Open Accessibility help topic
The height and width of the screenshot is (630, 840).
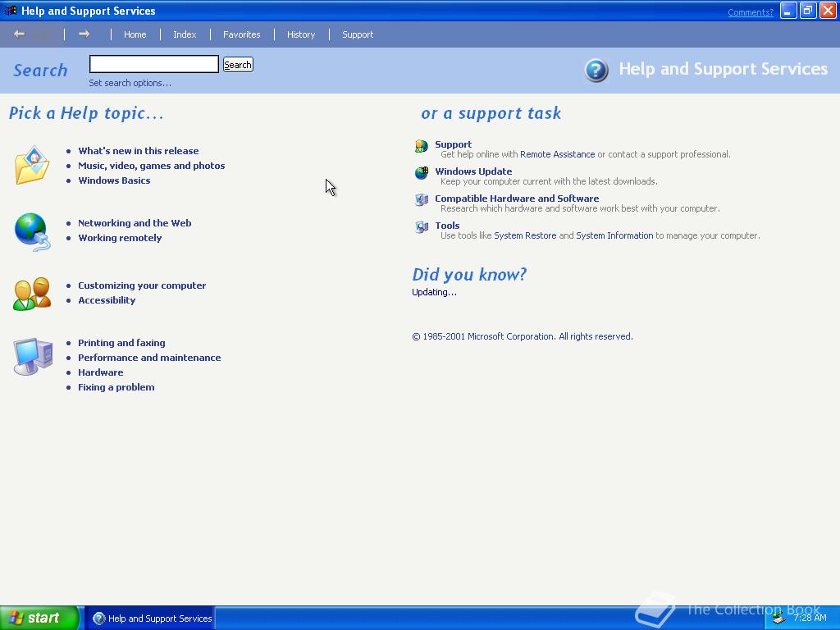pyautogui.click(x=107, y=300)
